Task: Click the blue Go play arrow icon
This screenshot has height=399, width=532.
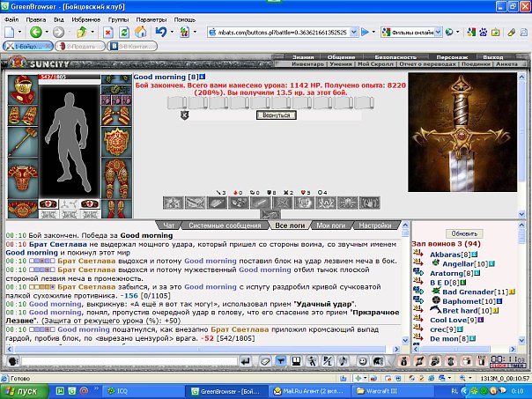Action: pyautogui.click(x=365, y=33)
